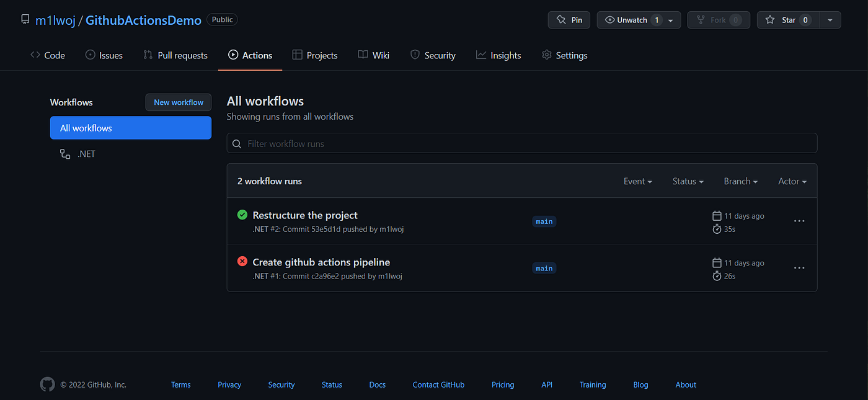This screenshot has height=400, width=868.
Task: Click the .NET workflow icon in sidebar
Action: 64,153
